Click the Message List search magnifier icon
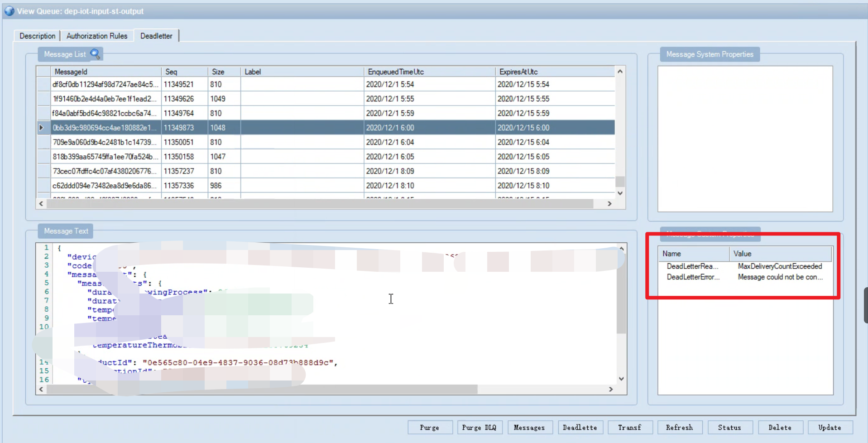Screen dimensions: 868x443 pos(95,54)
